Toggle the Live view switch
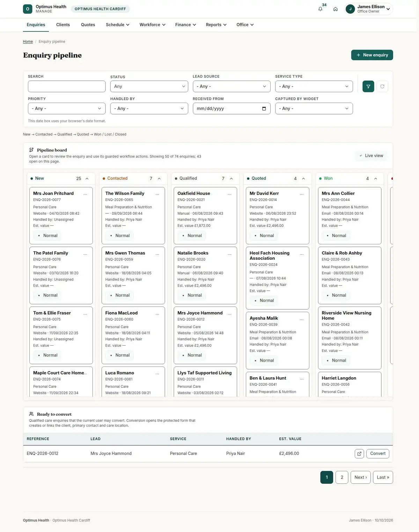Image resolution: width=419 pixels, height=532 pixels. coord(371,156)
